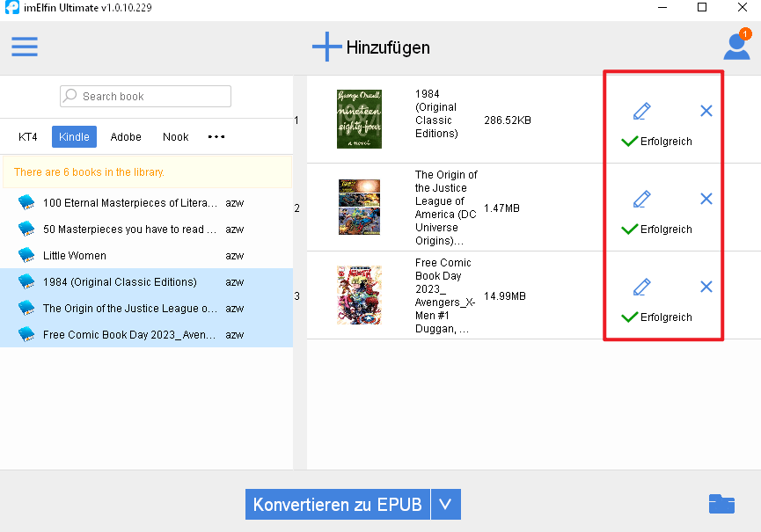Focus the Search book field
This screenshot has height=532, width=761.
(x=145, y=96)
